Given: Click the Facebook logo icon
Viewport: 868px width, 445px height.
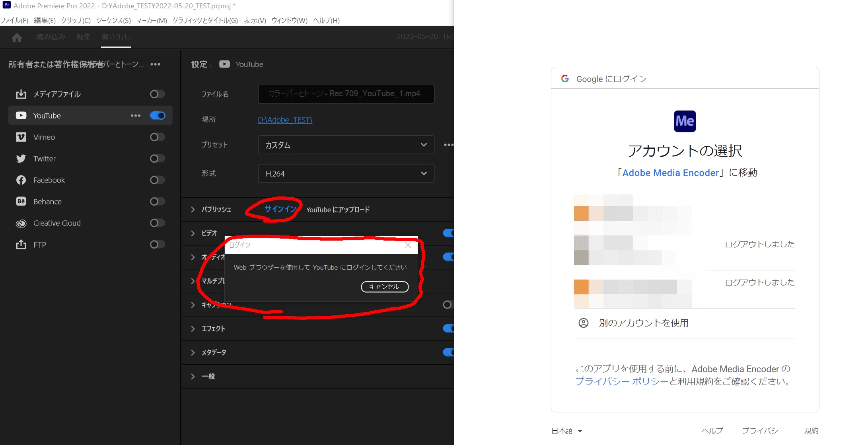Looking at the screenshot, I should tap(21, 180).
